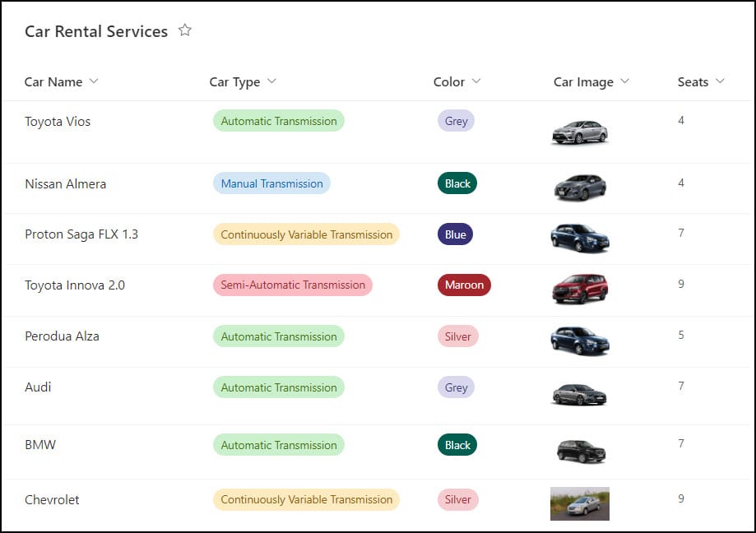Click Chevrolet Continuously Variable Transmission pill
This screenshot has width=756, height=533.
click(306, 499)
